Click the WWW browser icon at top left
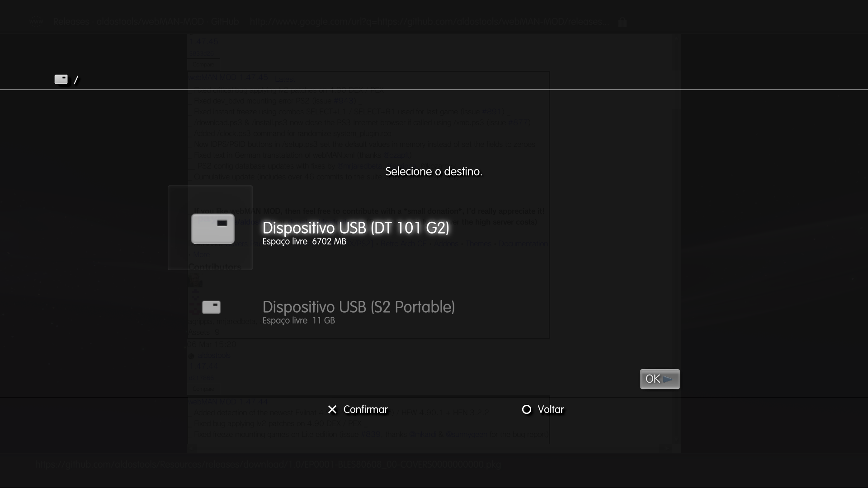The height and width of the screenshot is (488, 868). (x=36, y=20)
